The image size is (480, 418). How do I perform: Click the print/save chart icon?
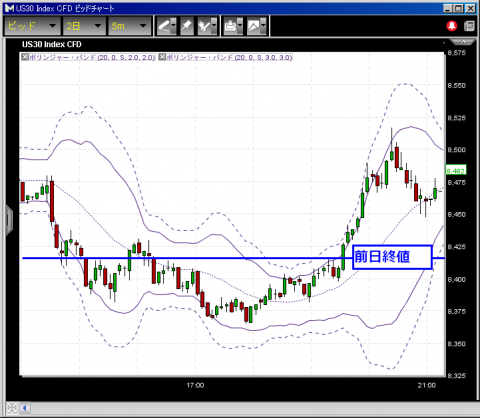tap(230, 26)
